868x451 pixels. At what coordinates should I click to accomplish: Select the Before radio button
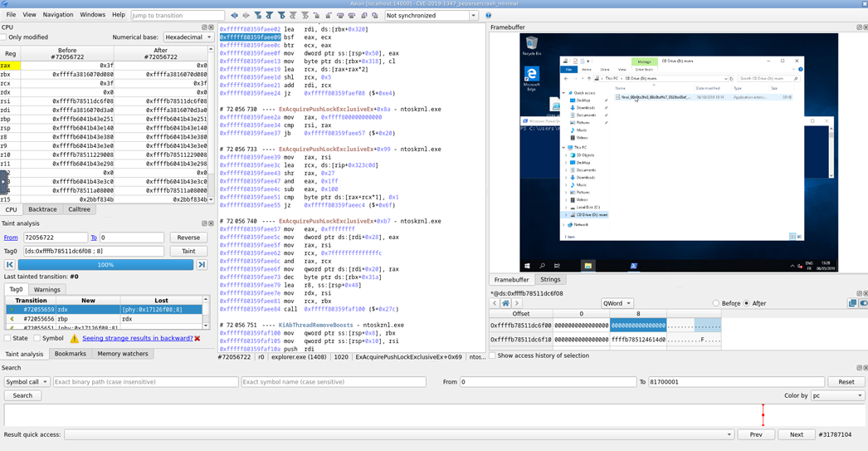coord(716,303)
